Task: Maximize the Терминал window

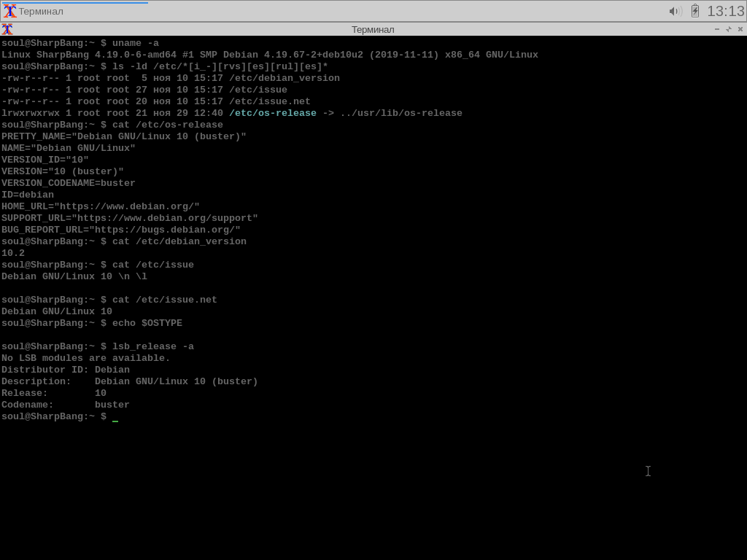Action: point(729,29)
